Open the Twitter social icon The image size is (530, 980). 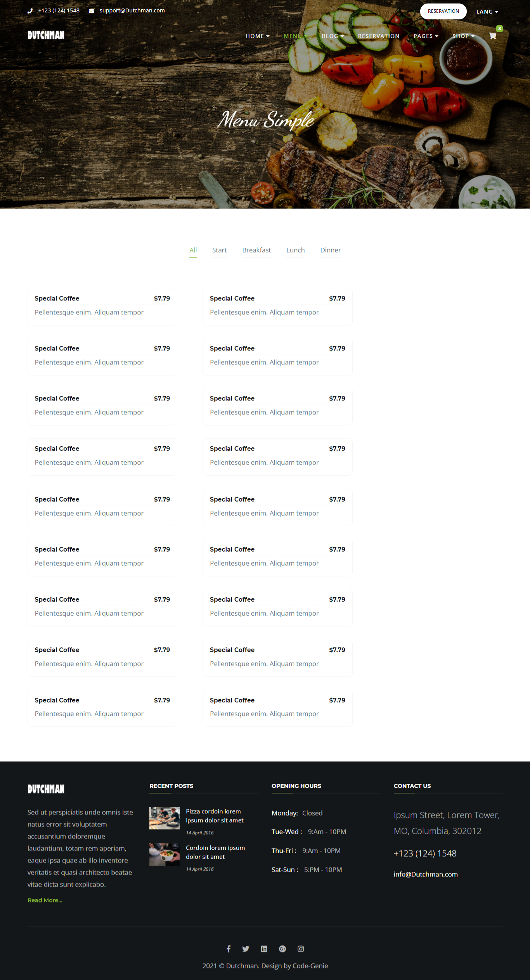tap(246, 949)
